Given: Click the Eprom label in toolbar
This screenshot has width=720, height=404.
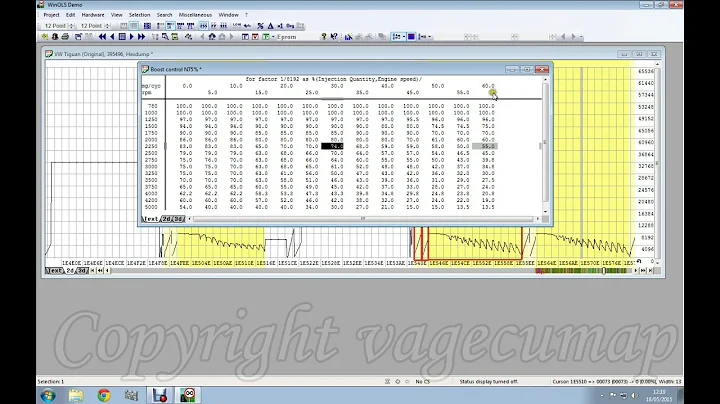Looking at the screenshot, I should 286,37.
